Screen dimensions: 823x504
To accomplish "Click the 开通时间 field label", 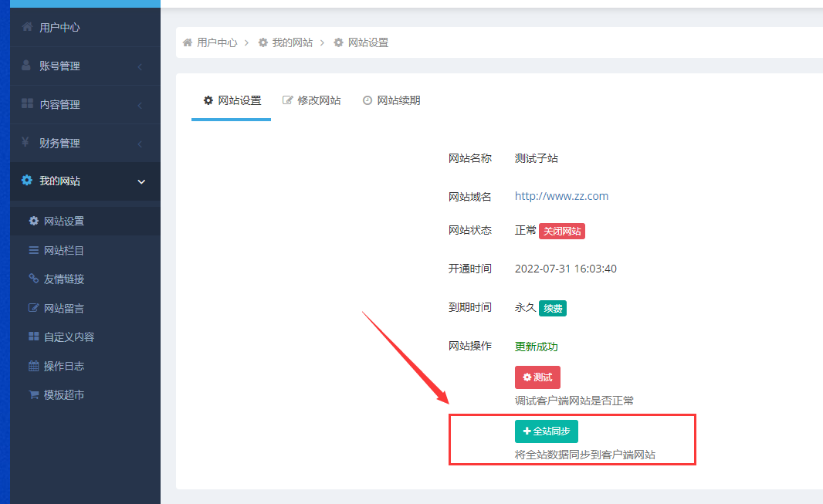I will pos(469,269).
